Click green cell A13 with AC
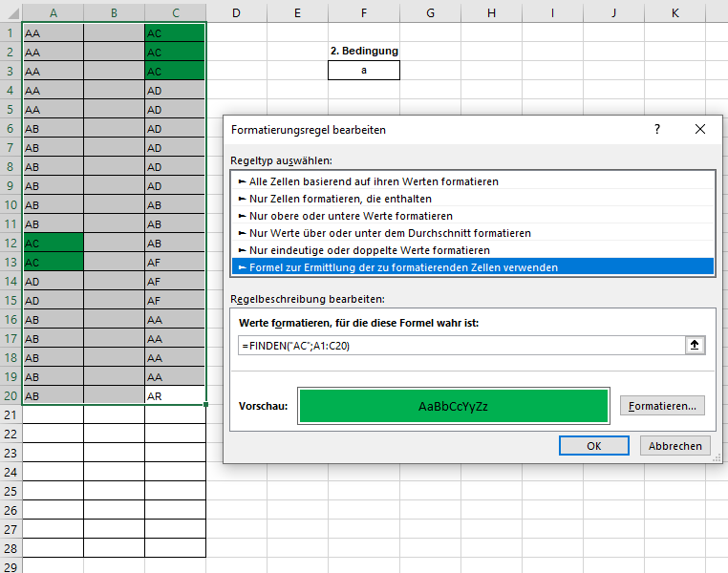The width and height of the screenshot is (728, 573). [53, 262]
